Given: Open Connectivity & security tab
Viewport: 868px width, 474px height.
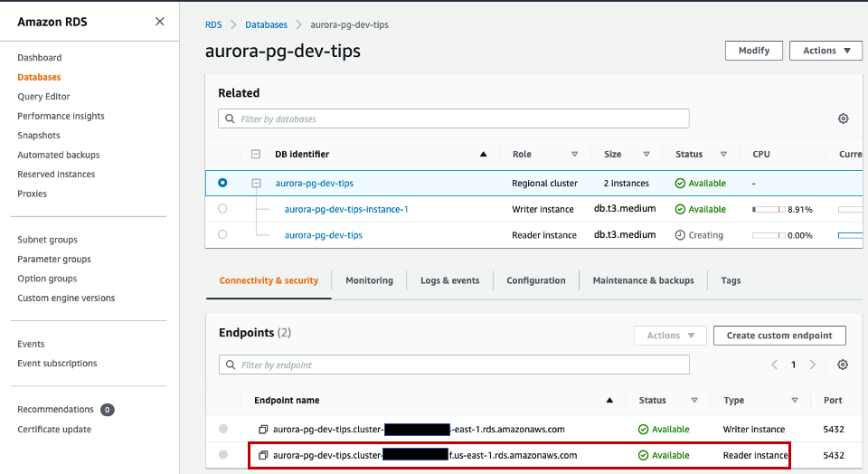Looking at the screenshot, I should [x=269, y=280].
